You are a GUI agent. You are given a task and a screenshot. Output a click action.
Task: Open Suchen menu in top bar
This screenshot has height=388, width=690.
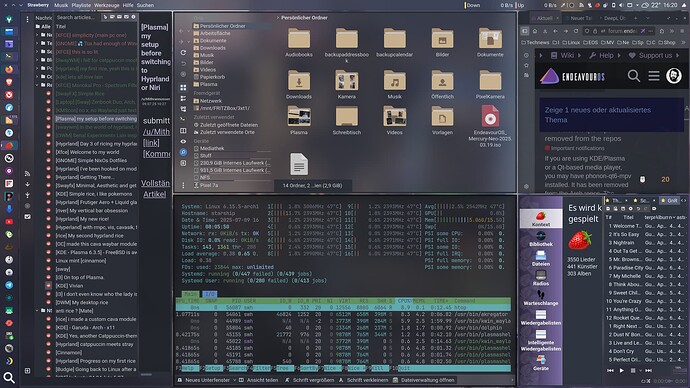[x=145, y=5]
